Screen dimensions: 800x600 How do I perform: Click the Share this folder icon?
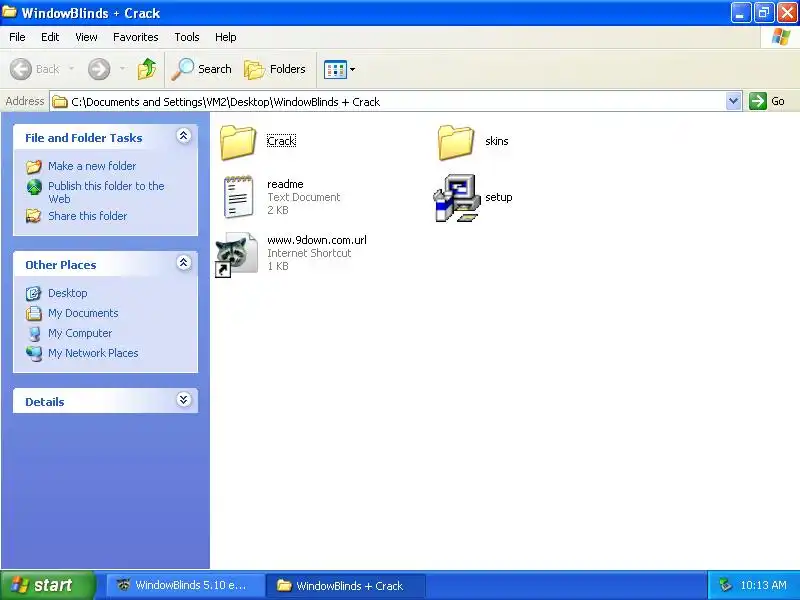pos(34,216)
